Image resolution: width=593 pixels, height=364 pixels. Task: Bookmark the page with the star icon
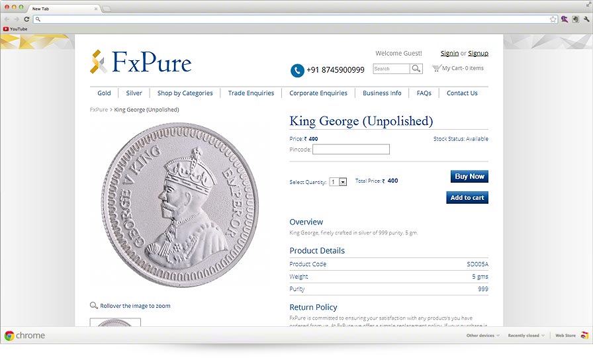[x=553, y=19]
